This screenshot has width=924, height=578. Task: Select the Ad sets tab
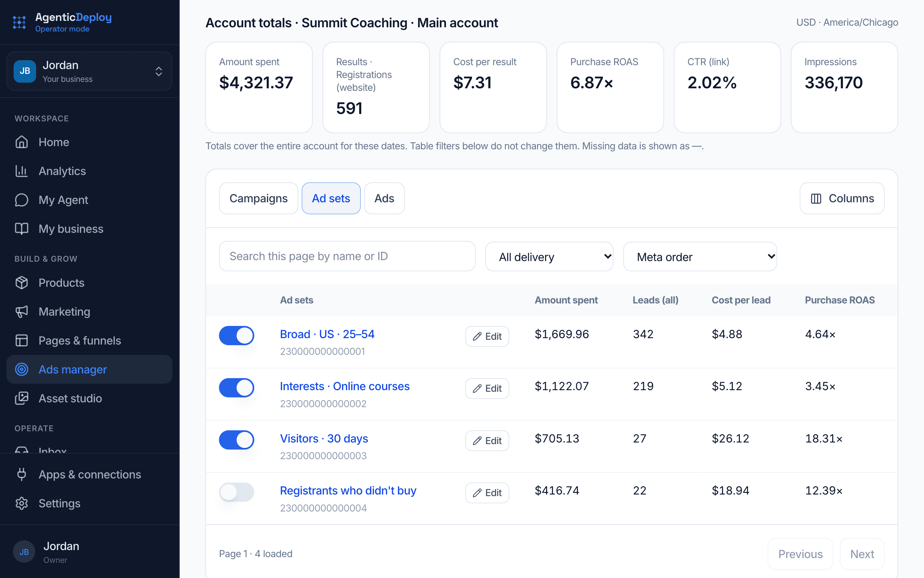tap(331, 198)
